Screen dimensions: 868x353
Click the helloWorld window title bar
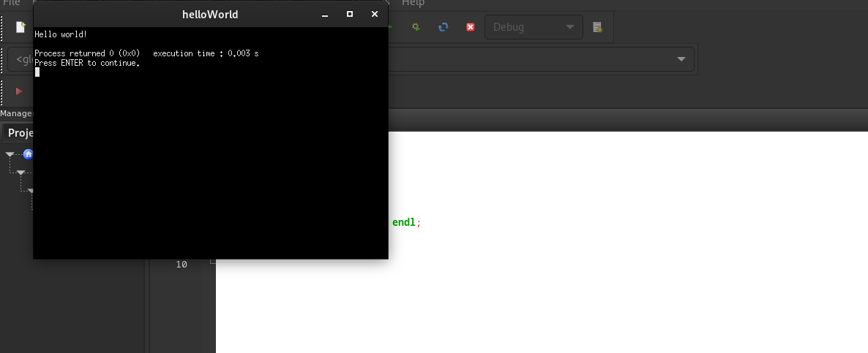(210, 15)
